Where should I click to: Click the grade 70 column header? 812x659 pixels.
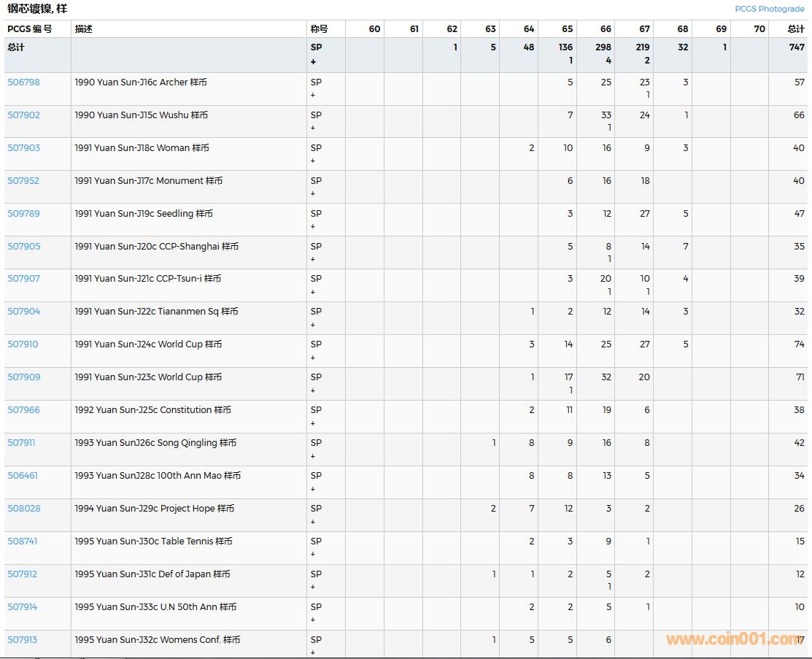pyautogui.click(x=759, y=29)
